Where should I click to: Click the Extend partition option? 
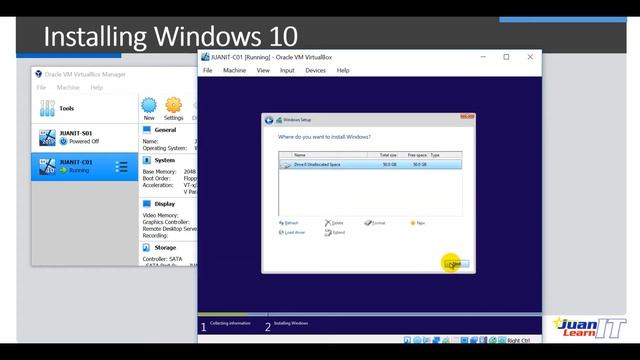335,233
